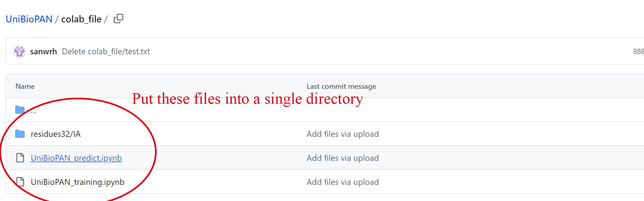Select the colab_file breadcrumb segment

tap(81, 19)
